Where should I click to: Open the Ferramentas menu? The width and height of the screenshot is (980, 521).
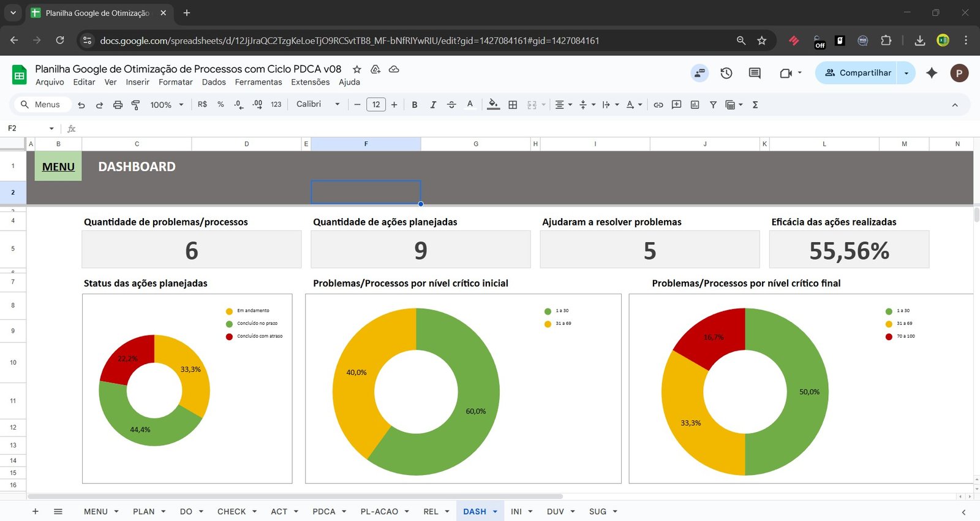click(x=258, y=82)
